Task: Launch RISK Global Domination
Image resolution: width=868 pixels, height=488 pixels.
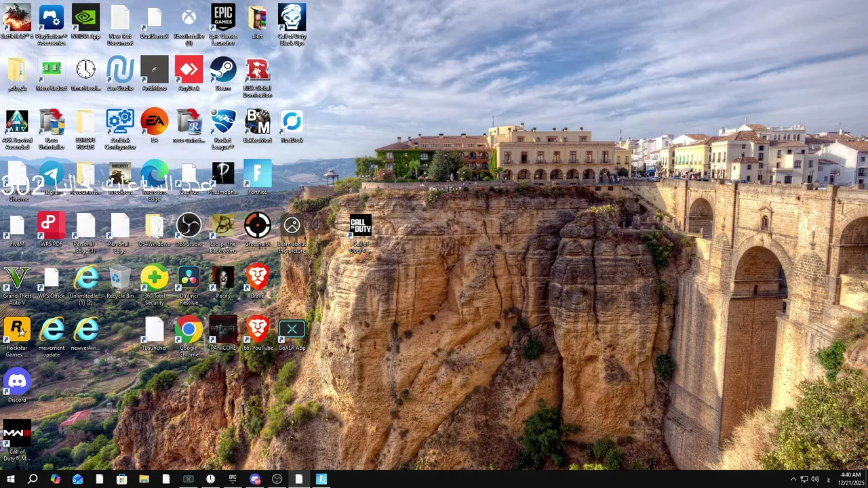Action: (x=258, y=77)
